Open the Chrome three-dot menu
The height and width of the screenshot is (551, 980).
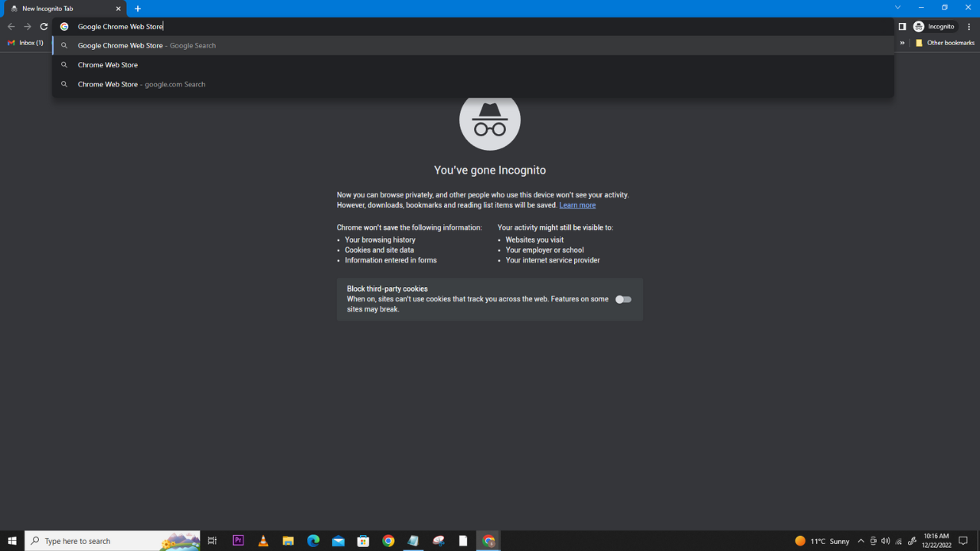point(969,27)
